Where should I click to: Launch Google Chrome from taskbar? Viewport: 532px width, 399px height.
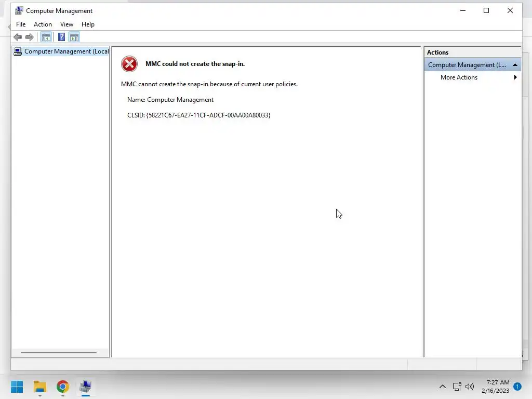pos(63,387)
